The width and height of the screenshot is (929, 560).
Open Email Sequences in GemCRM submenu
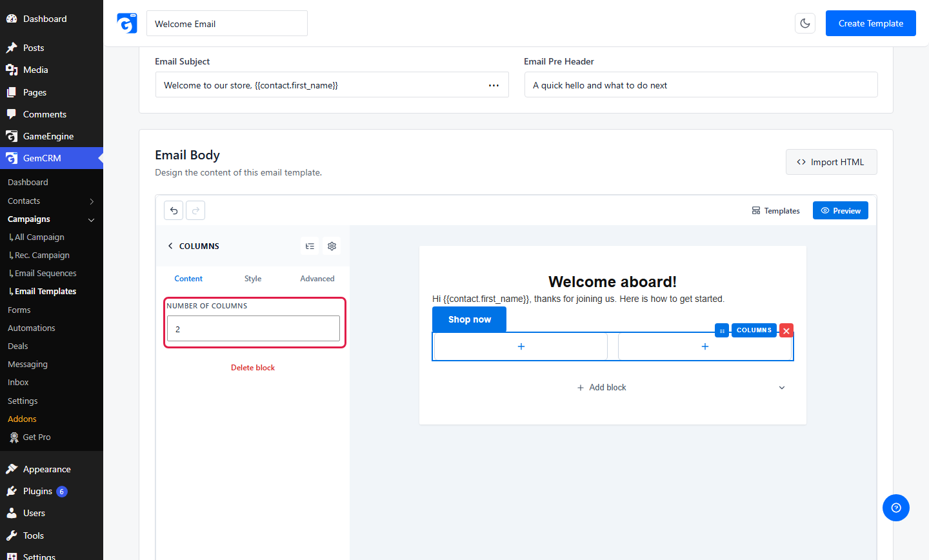tap(46, 274)
